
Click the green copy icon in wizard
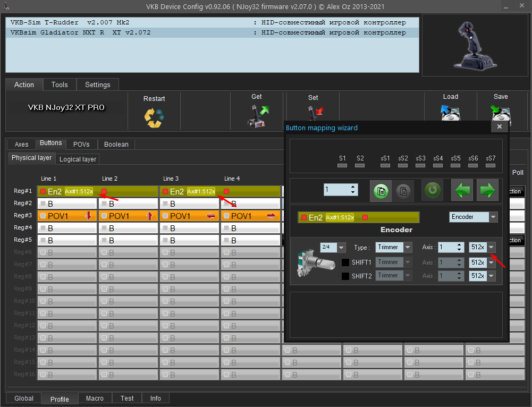click(x=381, y=191)
